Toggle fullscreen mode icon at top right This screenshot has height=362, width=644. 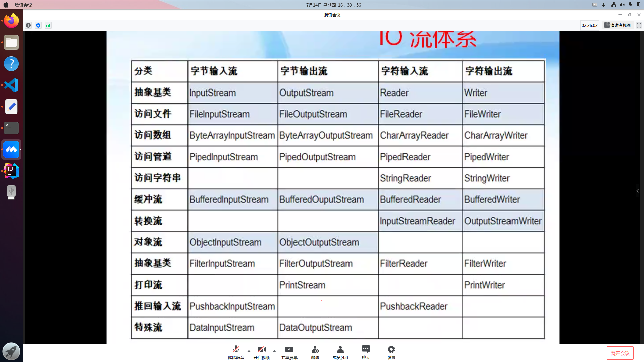pos(639,25)
